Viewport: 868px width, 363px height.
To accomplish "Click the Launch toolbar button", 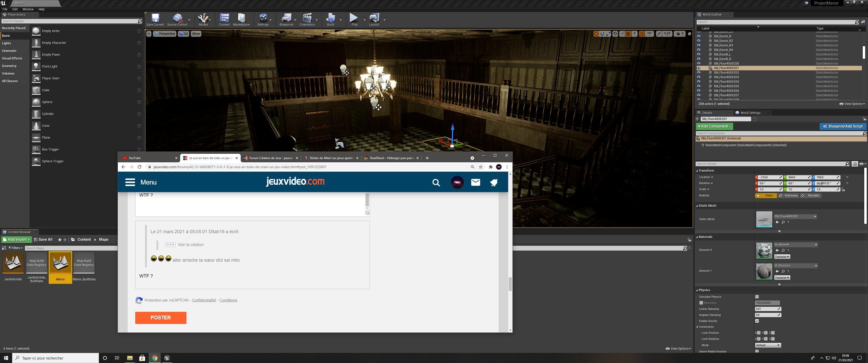I will click(x=374, y=20).
